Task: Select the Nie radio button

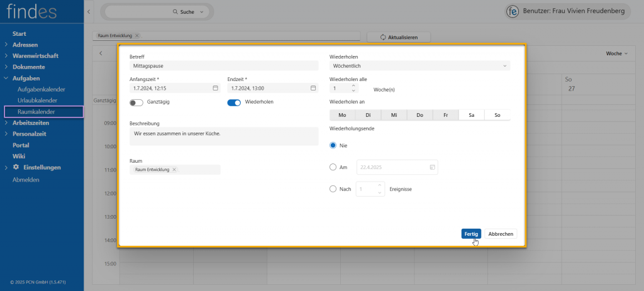Action: (333, 145)
